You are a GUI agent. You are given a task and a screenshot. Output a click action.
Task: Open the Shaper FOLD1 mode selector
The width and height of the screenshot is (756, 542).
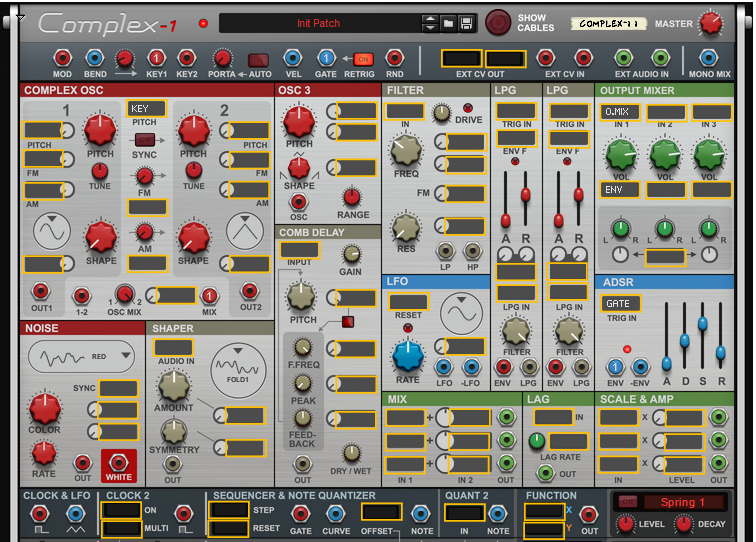pyautogui.click(x=238, y=371)
